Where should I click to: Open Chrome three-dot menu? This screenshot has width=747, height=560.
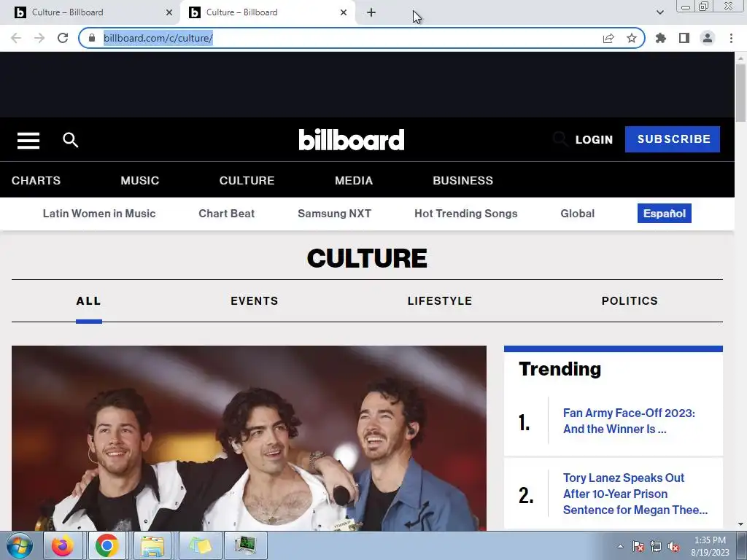pos(731,38)
